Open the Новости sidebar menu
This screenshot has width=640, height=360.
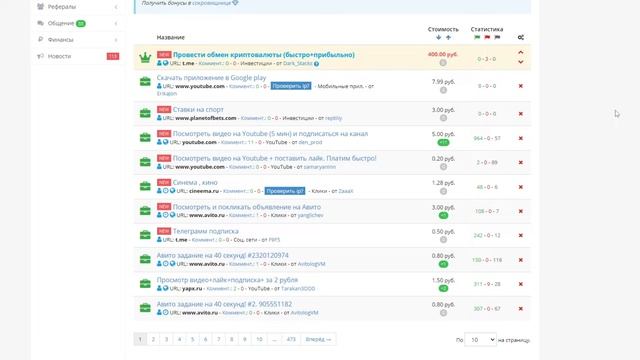click(x=78, y=56)
